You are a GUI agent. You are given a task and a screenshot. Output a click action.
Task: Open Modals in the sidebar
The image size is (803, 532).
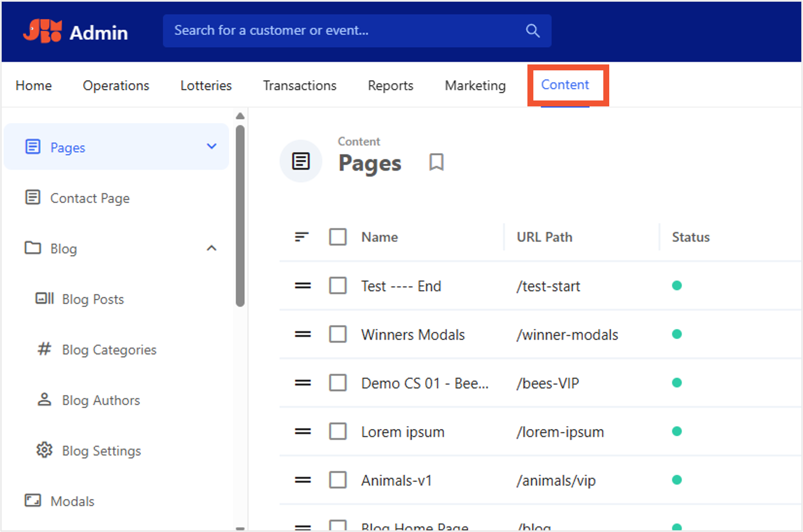pos(59,501)
